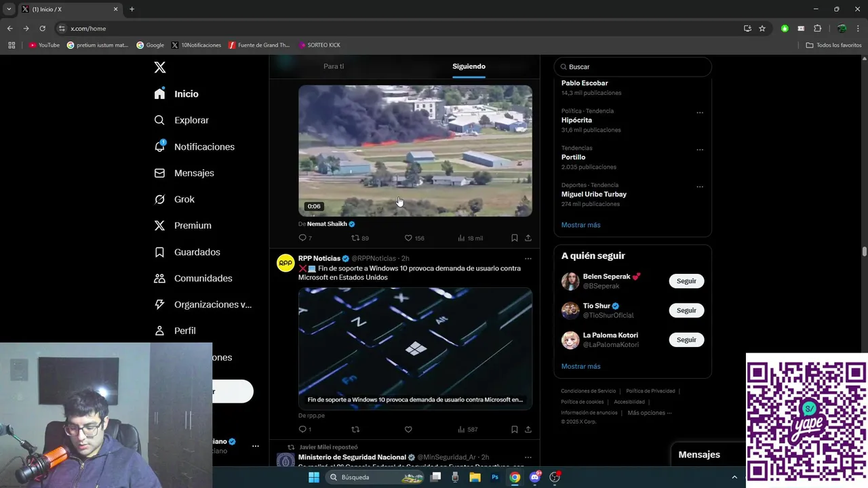Viewport: 868px width, 488px height.
Task: Repost the fire video post with 89 reposts
Action: click(359, 238)
